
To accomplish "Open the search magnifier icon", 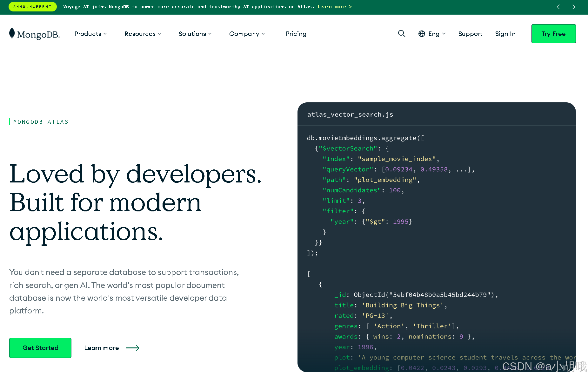I will click(x=402, y=34).
